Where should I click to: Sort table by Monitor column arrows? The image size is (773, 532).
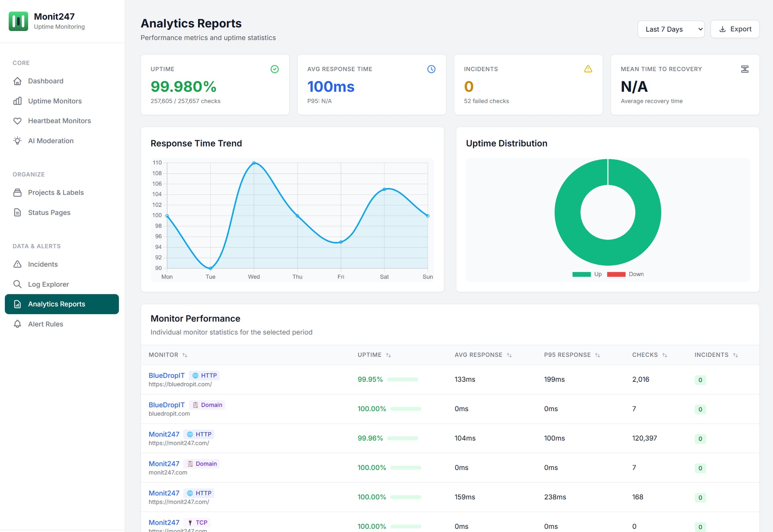tap(185, 355)
